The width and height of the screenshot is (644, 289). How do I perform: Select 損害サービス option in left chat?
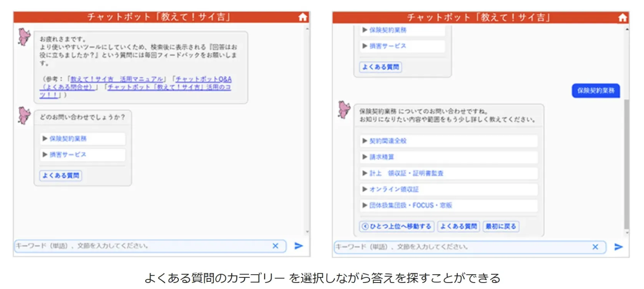[x=83, y=154]
